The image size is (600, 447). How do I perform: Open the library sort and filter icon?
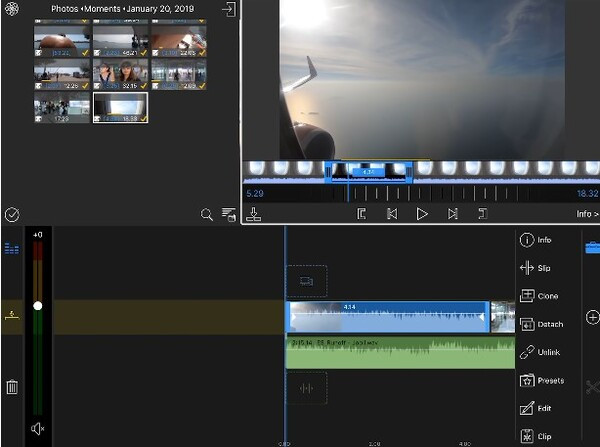(x=229, y=214)
